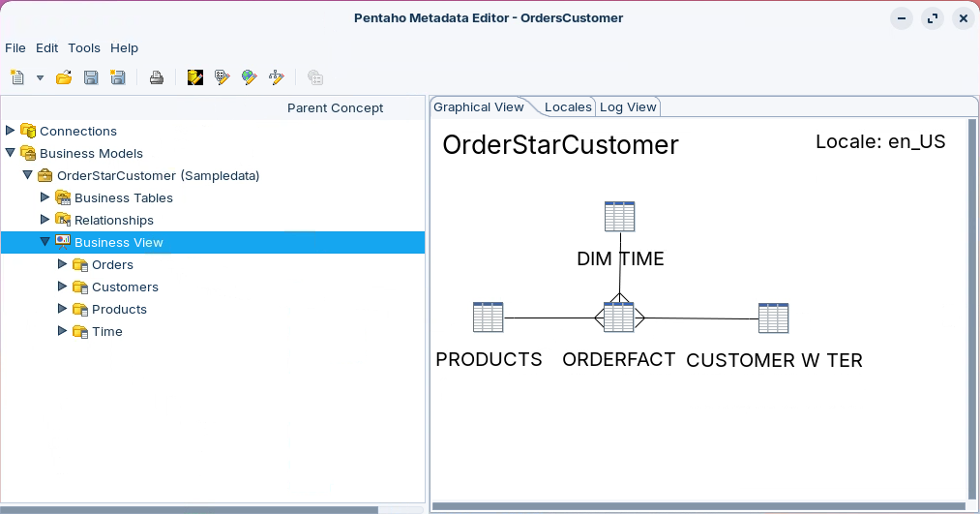The height and width of the screenshot is (514, 980).
Task: Switch to the Locales tab
Action: [567, 107]
